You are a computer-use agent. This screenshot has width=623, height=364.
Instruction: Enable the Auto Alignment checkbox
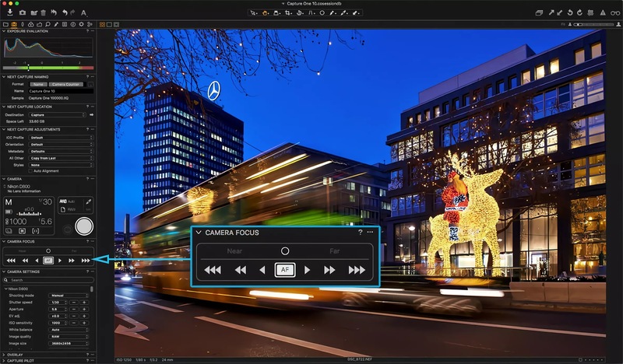coord(30,171)
